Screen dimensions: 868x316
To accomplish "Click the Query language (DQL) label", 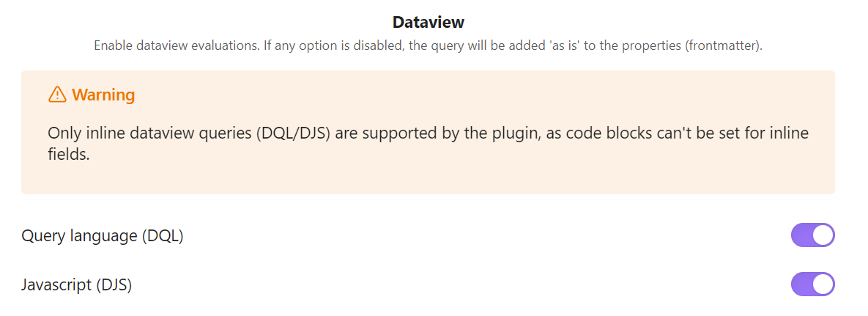I will click(x=103, y=235).
